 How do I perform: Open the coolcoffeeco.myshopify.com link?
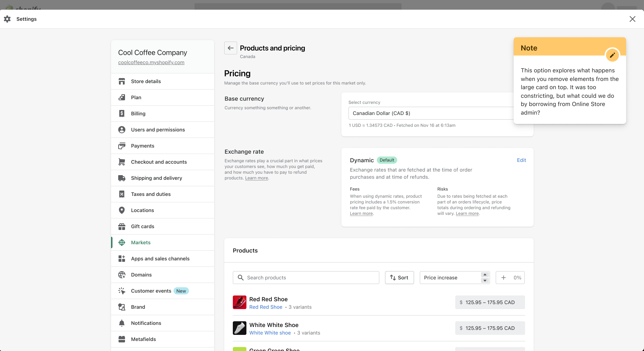pyautogui.click(x=151, y=62)
